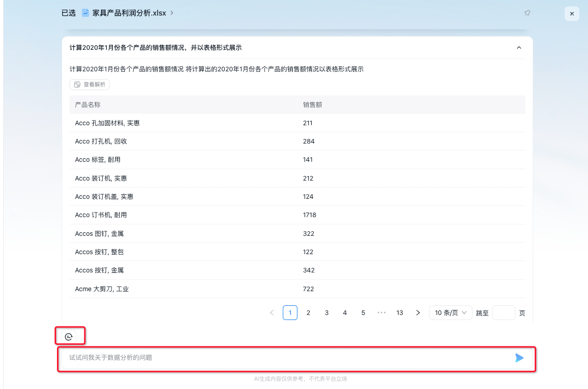Select the row Acme 大剪刀, 工业
This screenshot has width=588, height=389.
tap(297, 289)
